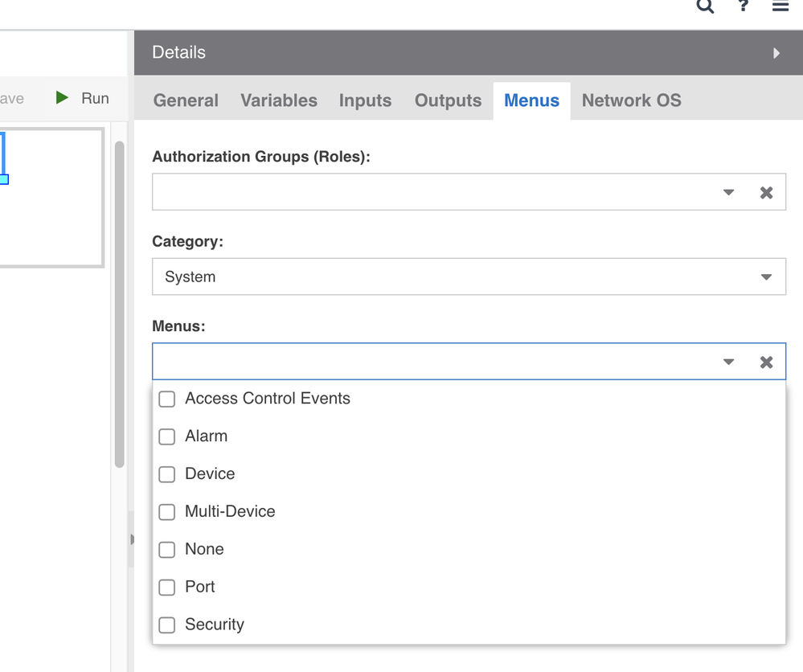The image size is (803, 672).
Task: Expand the Authorization Groups dropdown arrow
Action: 728,193
